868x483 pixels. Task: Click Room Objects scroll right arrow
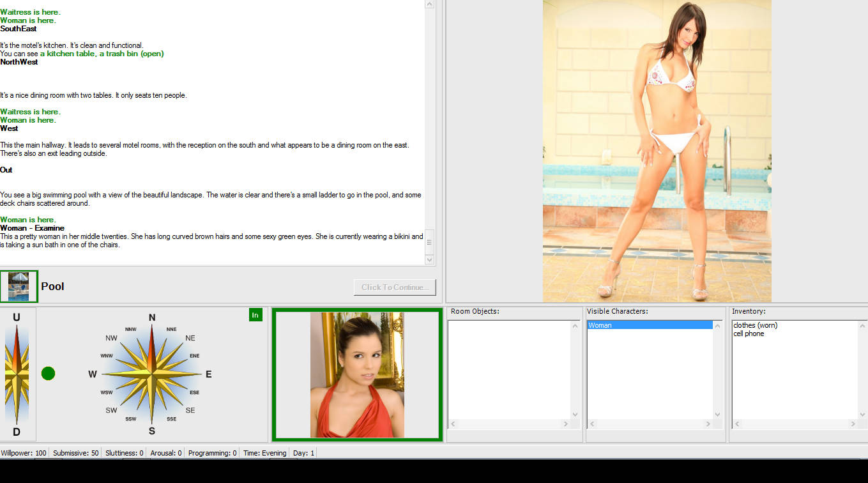pos(565,424)
